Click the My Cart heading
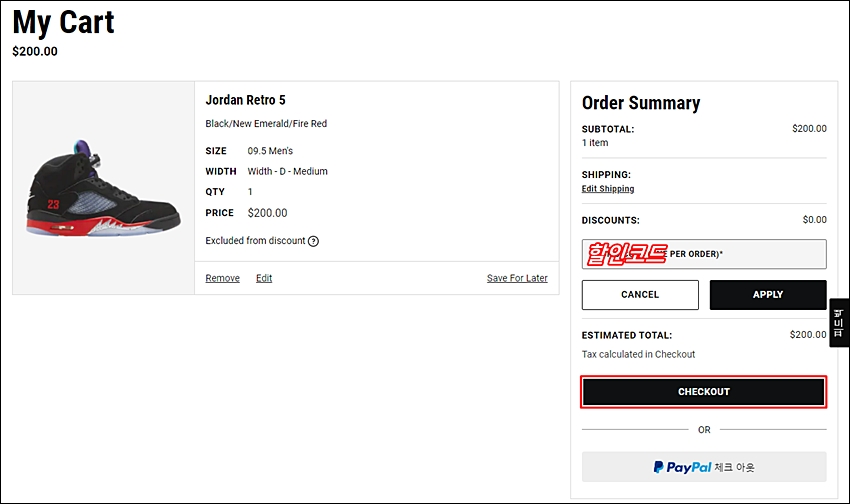 63,22
